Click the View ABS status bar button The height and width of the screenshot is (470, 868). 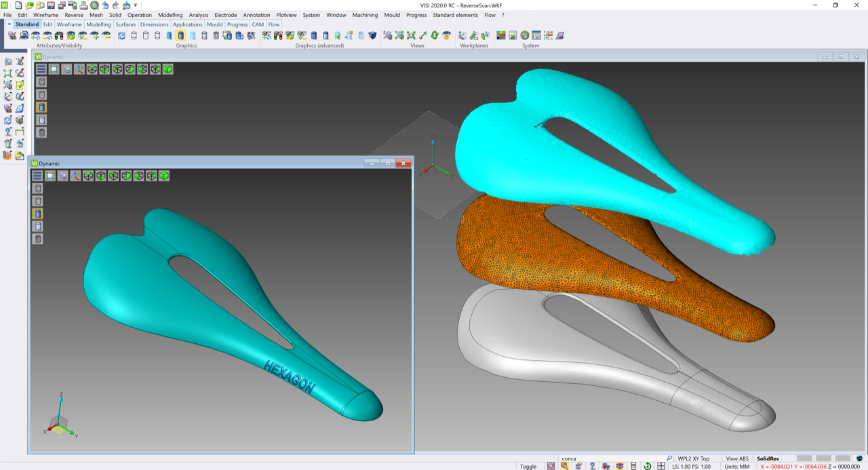(x=737, y=458)
